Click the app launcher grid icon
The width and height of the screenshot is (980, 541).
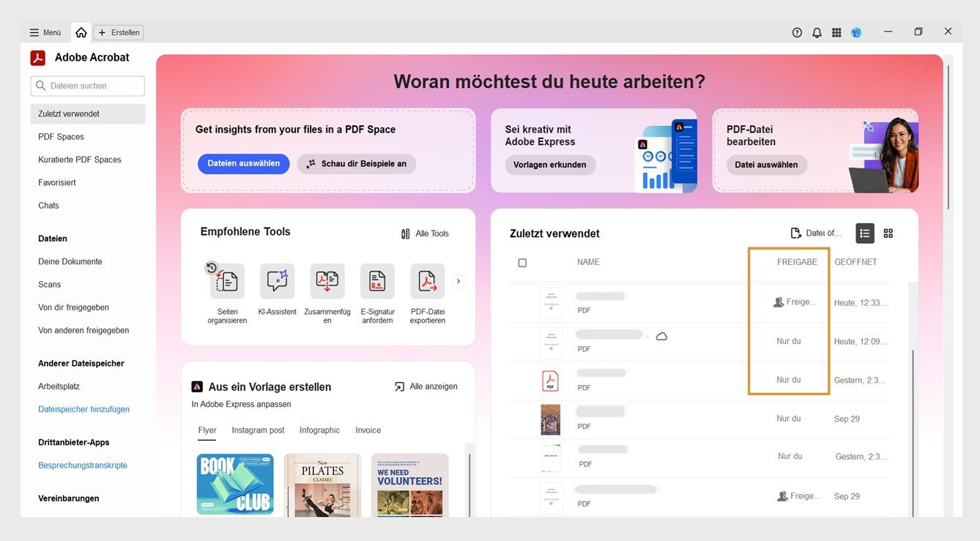click(836, 31)
